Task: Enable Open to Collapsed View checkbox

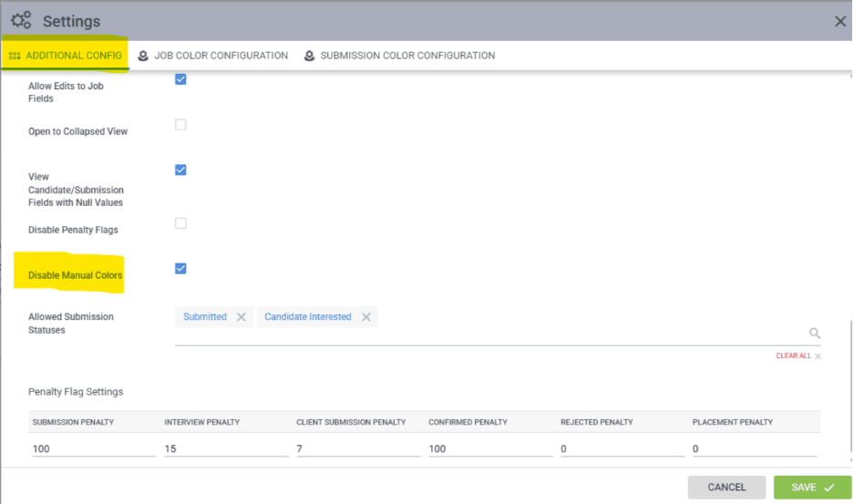Action: [x=180, y=125]
